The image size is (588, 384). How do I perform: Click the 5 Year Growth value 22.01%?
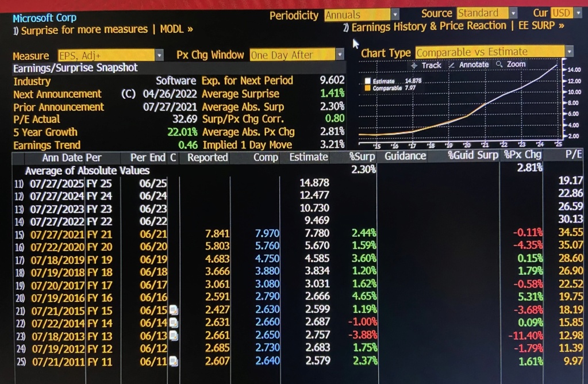click(182, 132)
